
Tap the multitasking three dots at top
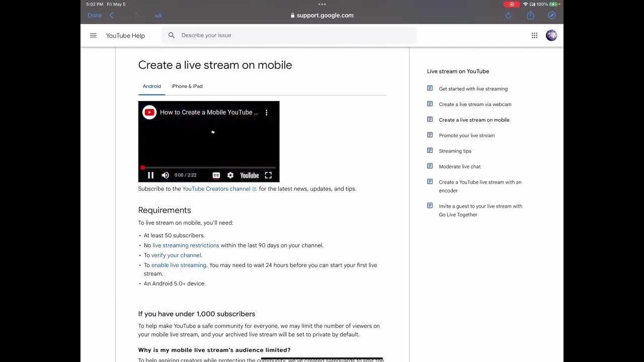[322, 4]
